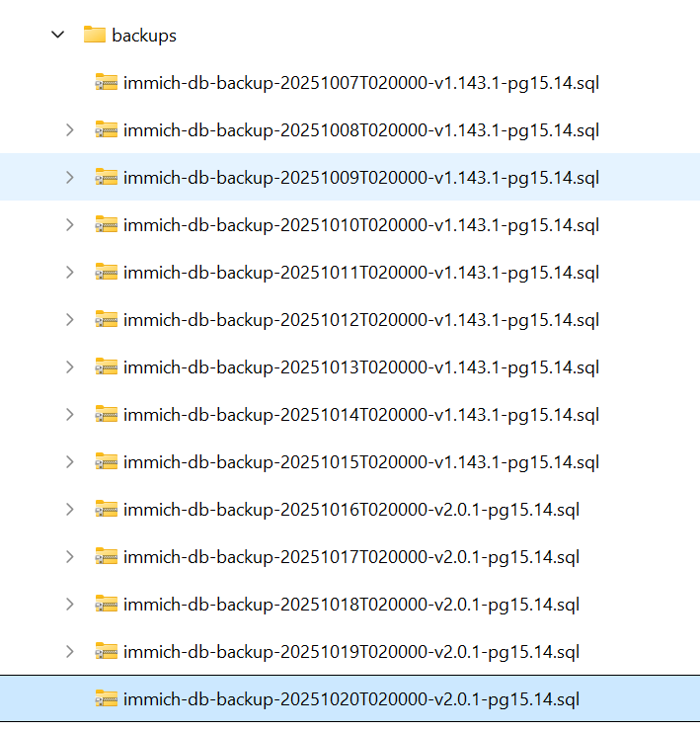This screenshot has height=732, width=700.
Task: Click the zip icon of 20251013T020000 backup
Action: pos(107,366)
